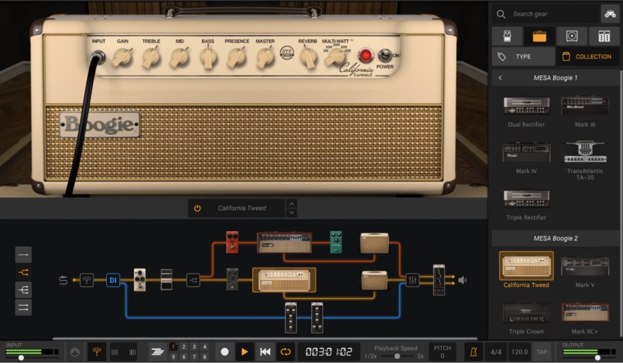Toggle California Tweed bypass power button
The image size is (623, 364).
197,208
